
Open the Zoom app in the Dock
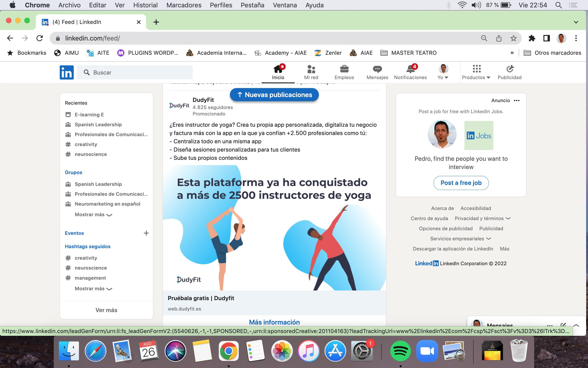(x=427, y=351)
